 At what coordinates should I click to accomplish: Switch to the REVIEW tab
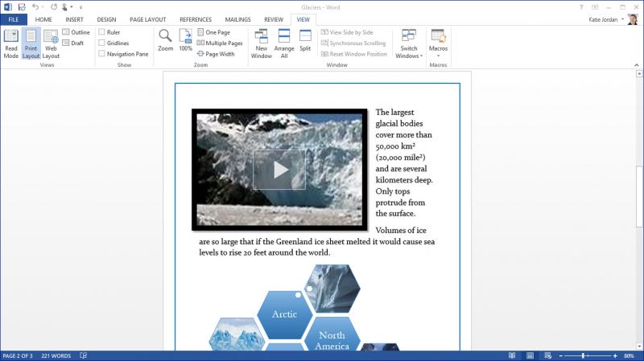pyautogui.click(x=274, y=19)
